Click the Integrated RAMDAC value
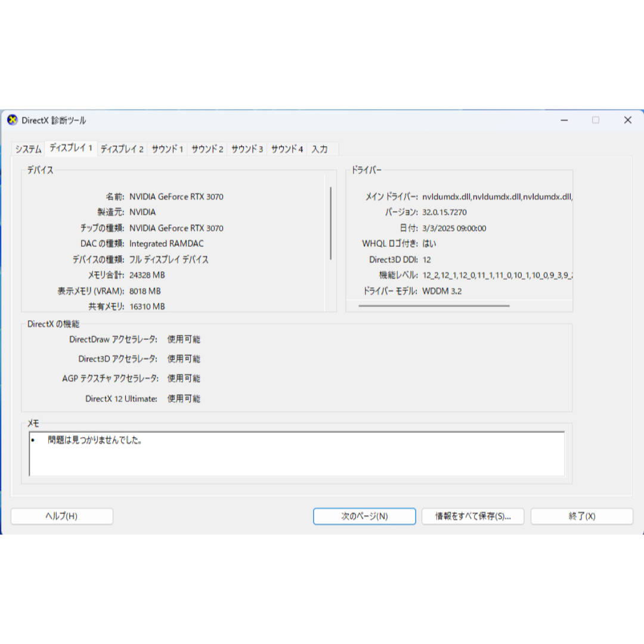This screenshot has height=644, width=644. [x=166, y=243]
